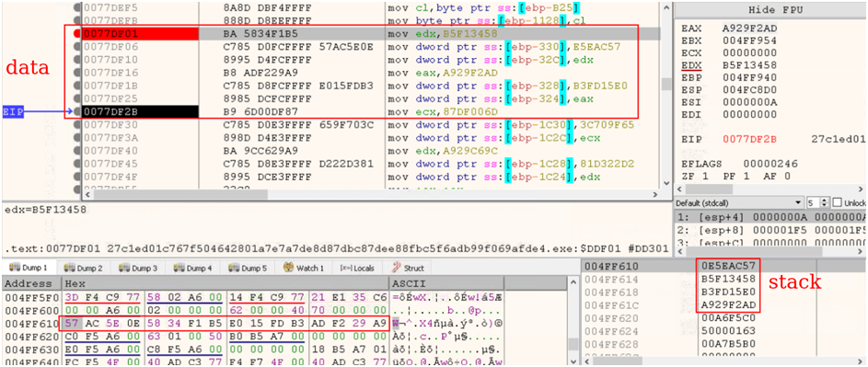Set breakpoint dot beside address 0077DF1B
Screen dimensions: 868x367
tap(77, 86)
